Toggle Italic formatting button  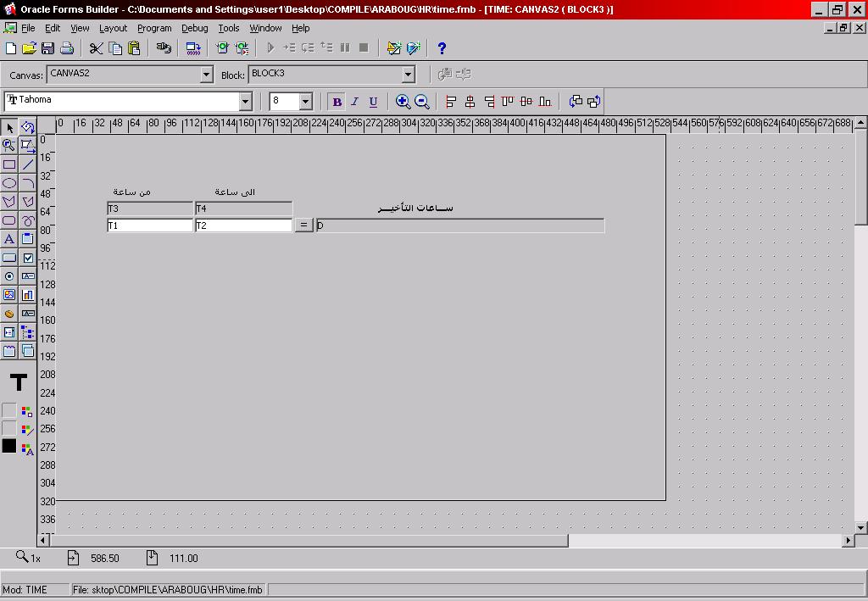pyautogui.click(x=355, y=102)
